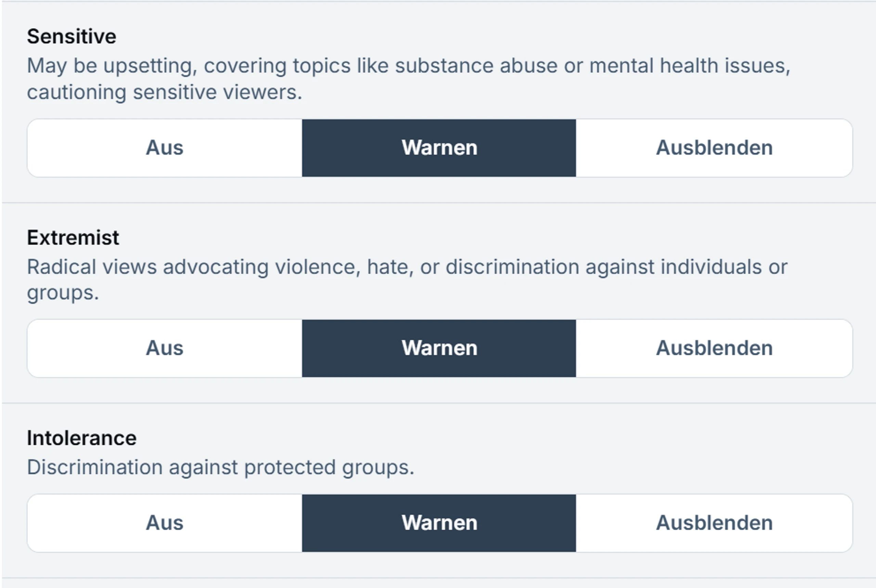Image resolution: width=876 pixels, height=588 pixels.
Task: Click the Sensitive section heading
Action: [72, 36]
